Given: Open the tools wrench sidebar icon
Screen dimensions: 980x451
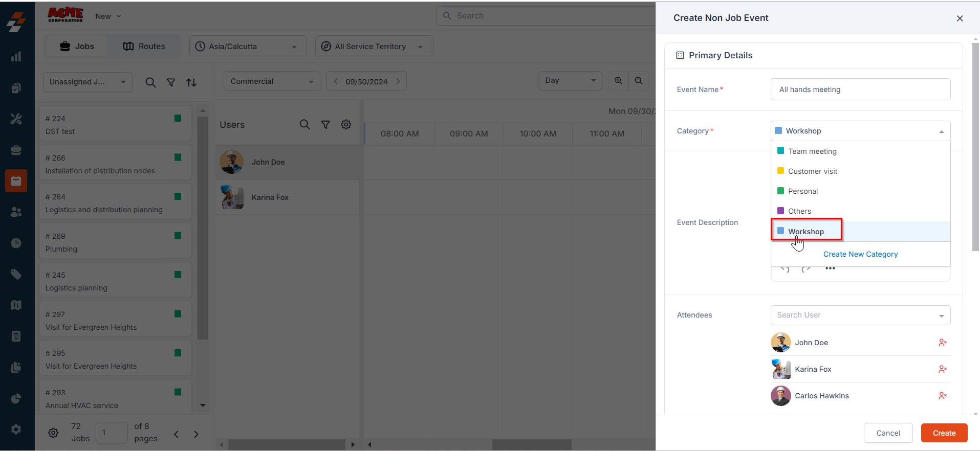Looking at the screenshot, I should click(16, 119).
